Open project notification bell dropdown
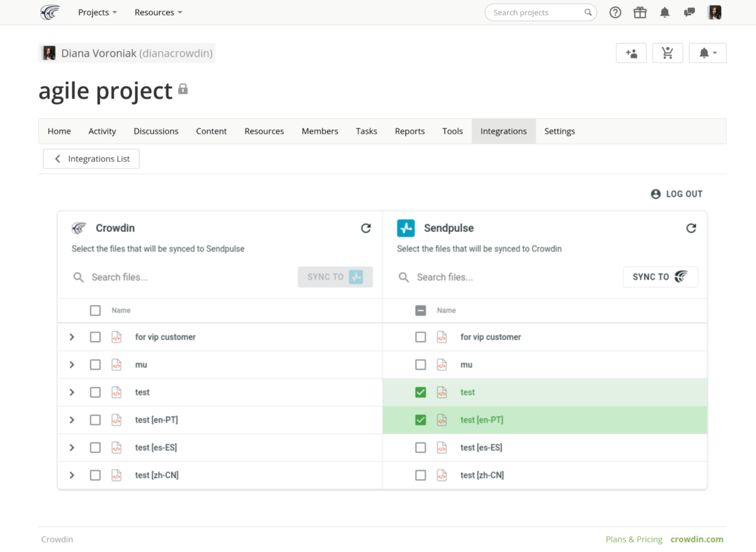 (x=707, y=54)
